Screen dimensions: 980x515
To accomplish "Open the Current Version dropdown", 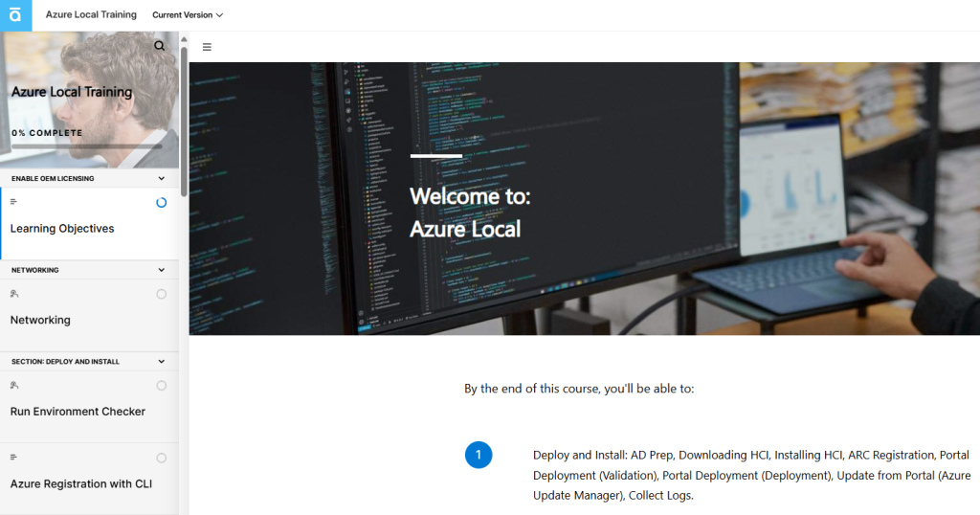I will tap(188, 15).
